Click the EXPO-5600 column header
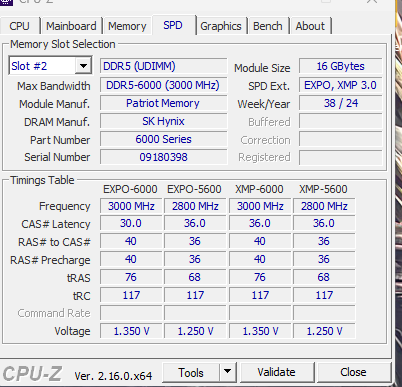 (194, 189)
